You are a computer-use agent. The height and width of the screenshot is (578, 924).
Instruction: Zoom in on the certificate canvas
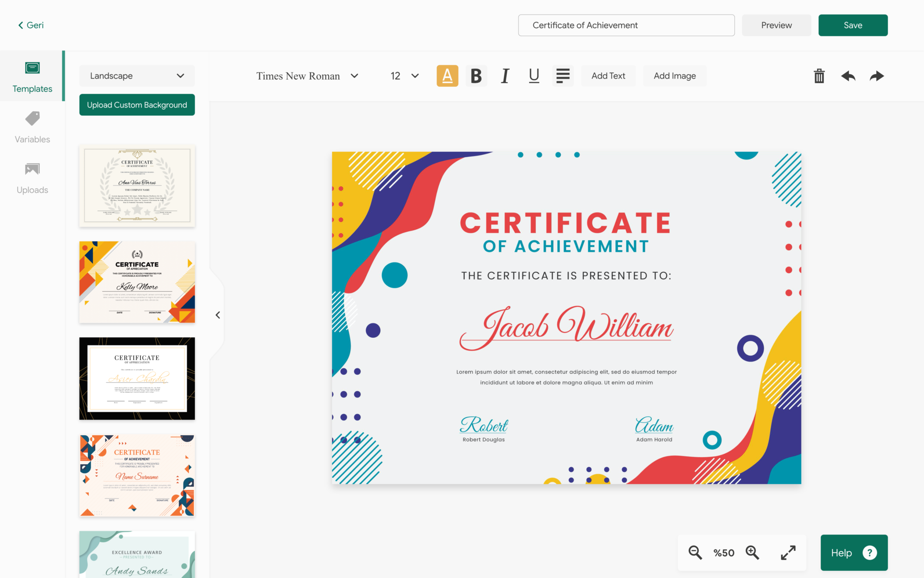[752, 552]
